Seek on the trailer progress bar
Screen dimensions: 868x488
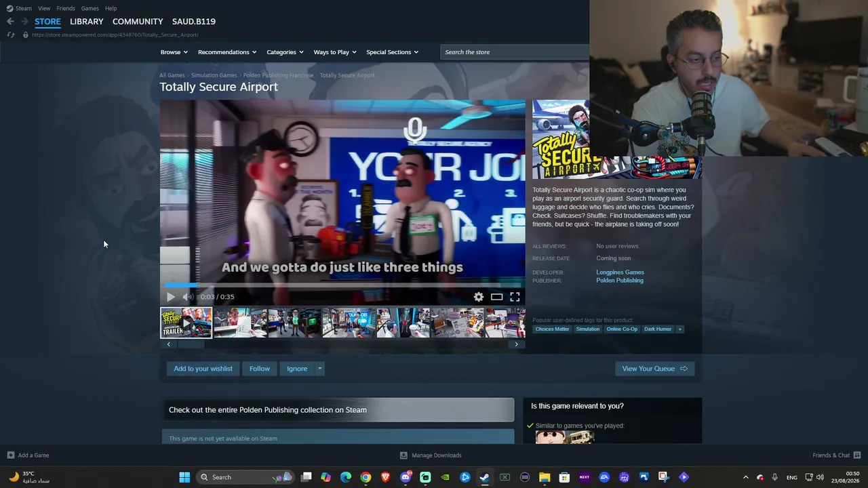[342, 285]
